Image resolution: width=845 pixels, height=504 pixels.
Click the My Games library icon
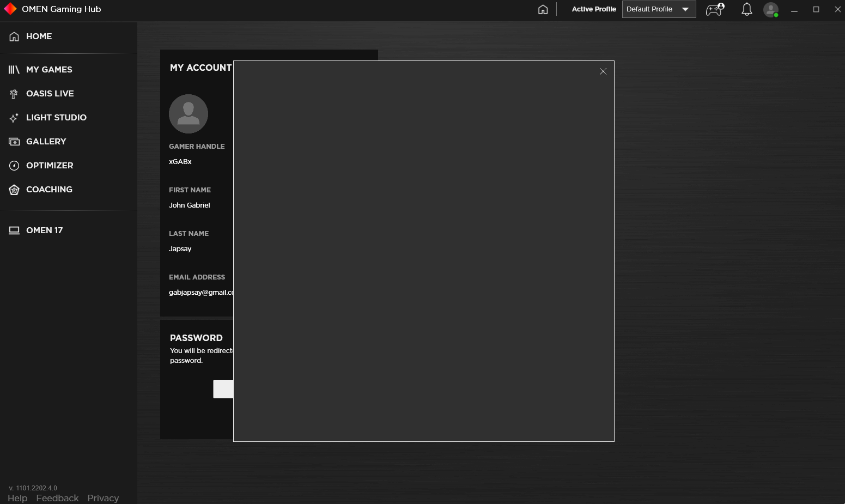click(x=14, y=70)
